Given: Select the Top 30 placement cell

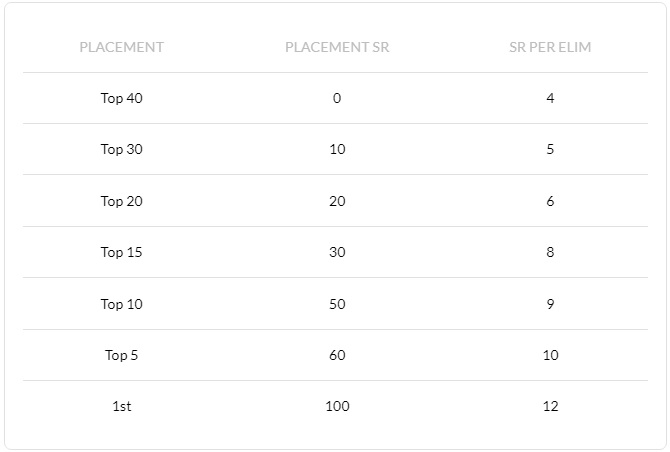Looking at the screenshot, I should 122,149.
